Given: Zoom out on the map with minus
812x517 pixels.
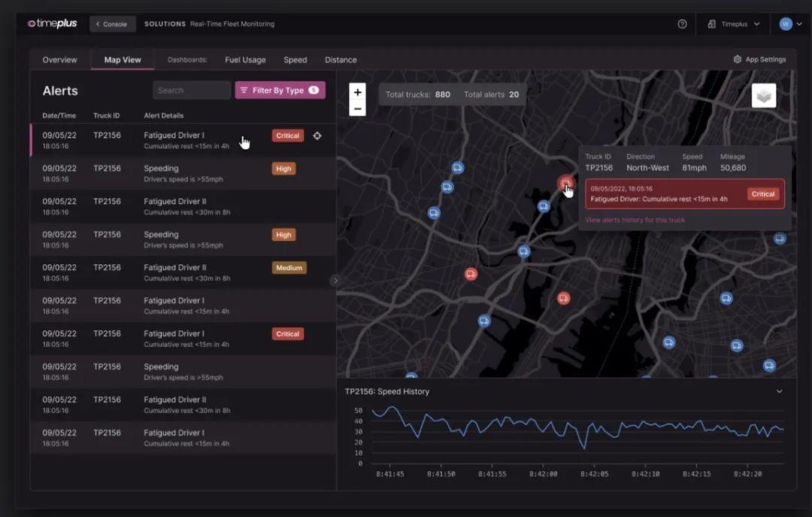Looking at the screenshot, I should pyautogui.click(x=357, y=108).
